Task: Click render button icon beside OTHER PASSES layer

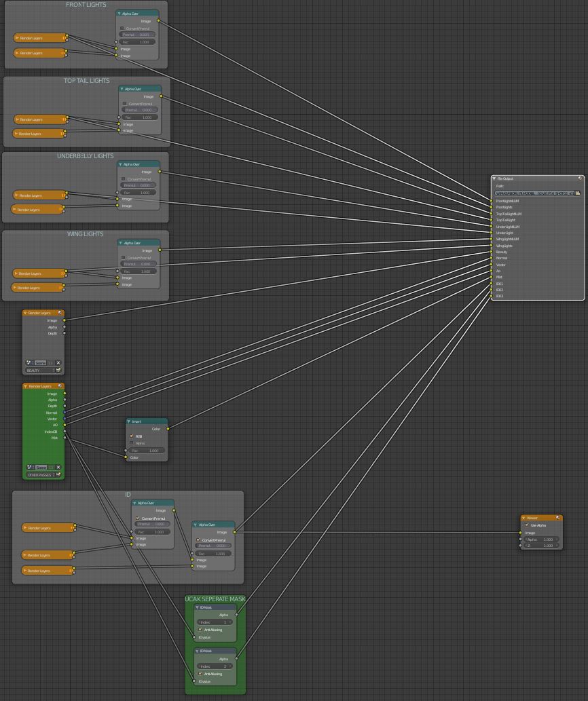Action: click(58, 475)
